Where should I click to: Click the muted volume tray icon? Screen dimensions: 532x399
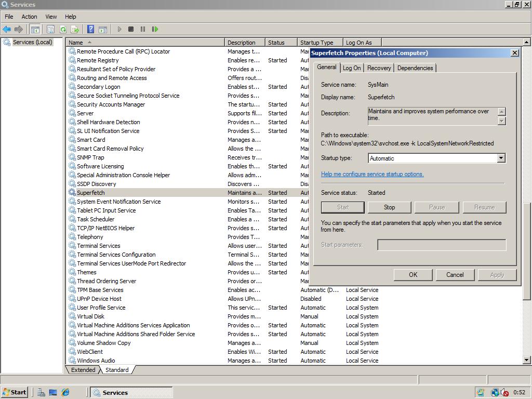coord(504,393)
